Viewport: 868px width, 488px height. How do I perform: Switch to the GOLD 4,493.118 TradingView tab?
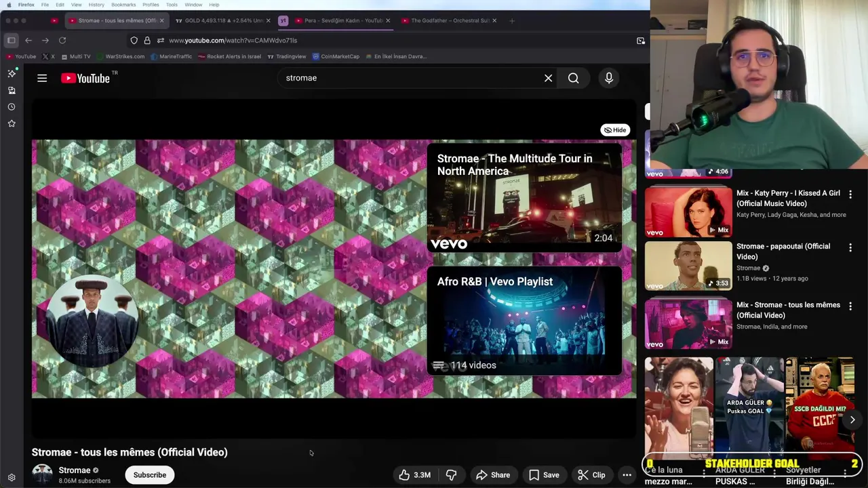tap(223, 20)
